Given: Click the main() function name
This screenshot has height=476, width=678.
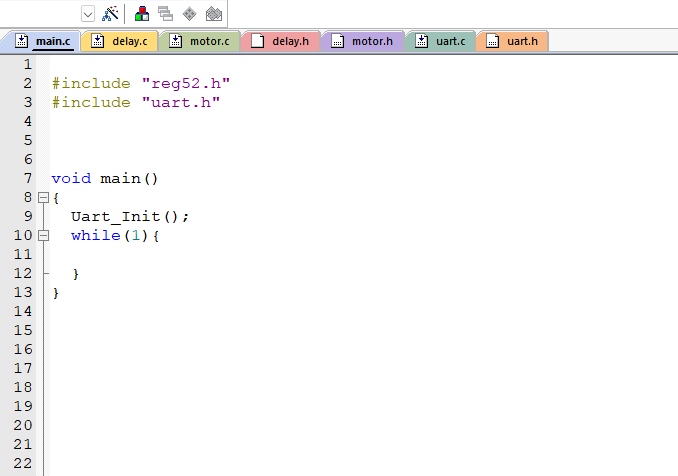Looking at the screenshot, I should click(129, 178).
